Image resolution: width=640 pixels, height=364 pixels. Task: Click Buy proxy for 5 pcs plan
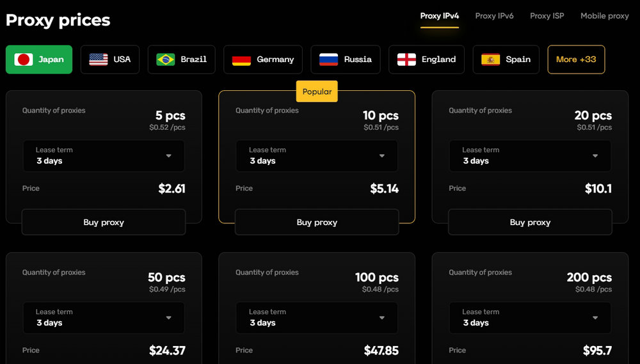[104, 223]
